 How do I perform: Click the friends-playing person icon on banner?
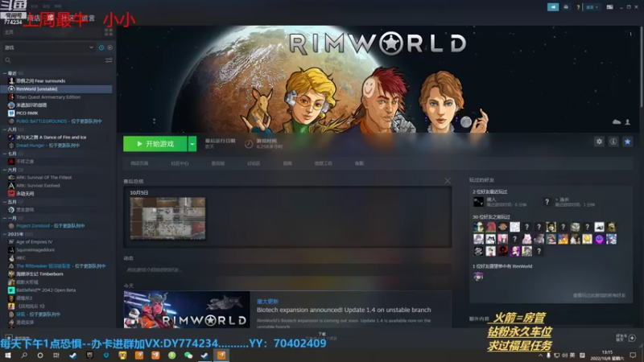[x=628, y=122]
